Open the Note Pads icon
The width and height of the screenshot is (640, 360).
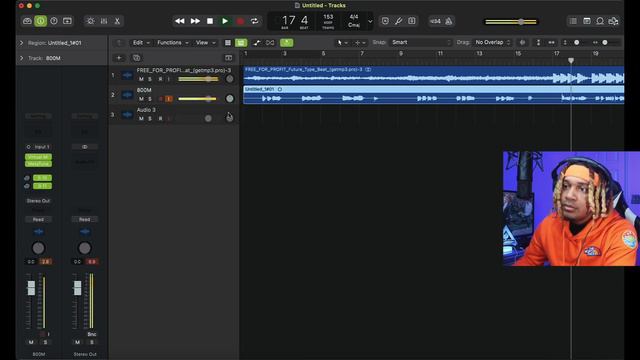[x=587, y=21]
